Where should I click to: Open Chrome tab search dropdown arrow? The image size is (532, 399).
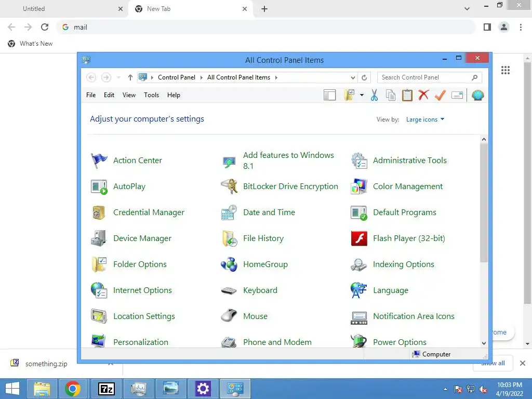point(467,9)
